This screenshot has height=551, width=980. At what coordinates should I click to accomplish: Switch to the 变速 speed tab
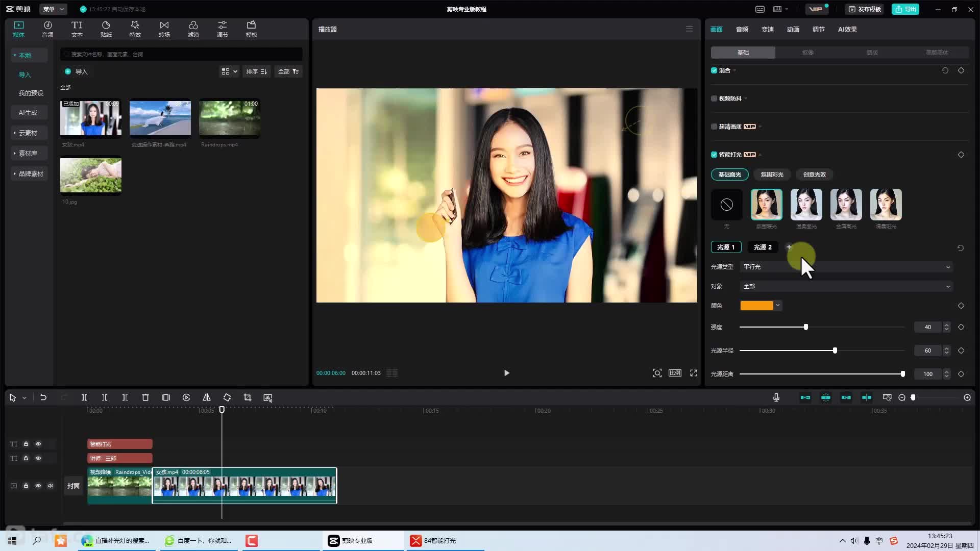768,29
